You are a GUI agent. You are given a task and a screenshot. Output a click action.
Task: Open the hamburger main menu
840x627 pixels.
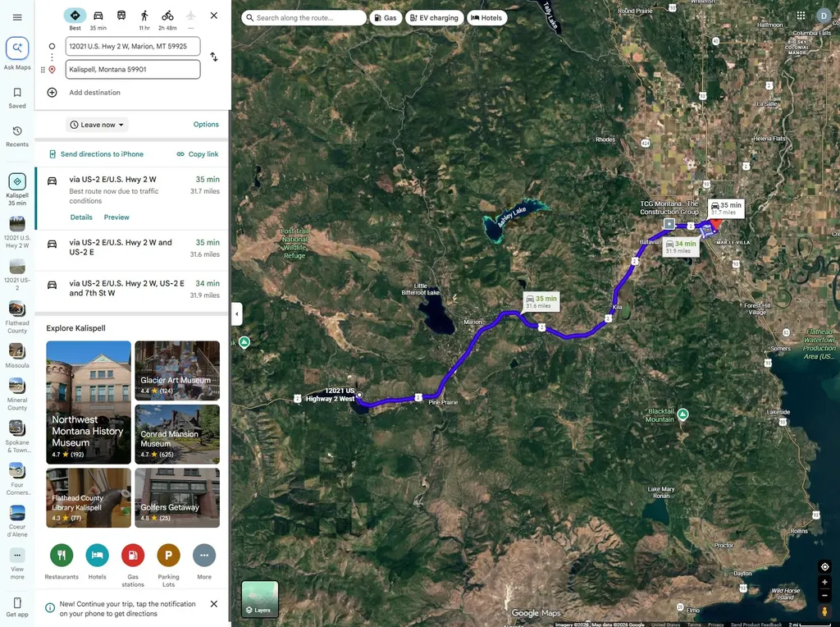coord(17,17)
